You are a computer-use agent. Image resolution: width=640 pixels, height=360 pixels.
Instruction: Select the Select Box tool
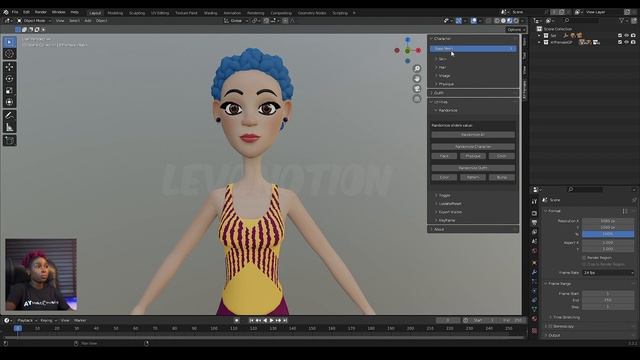click(x=9, y=42)
